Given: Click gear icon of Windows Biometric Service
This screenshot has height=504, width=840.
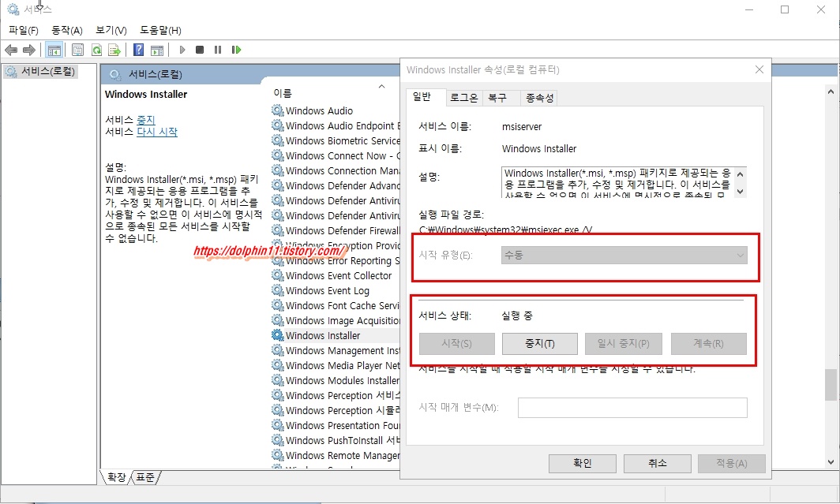Looking at the screenshot, I should pyautogui.click(x=278, y=140).
